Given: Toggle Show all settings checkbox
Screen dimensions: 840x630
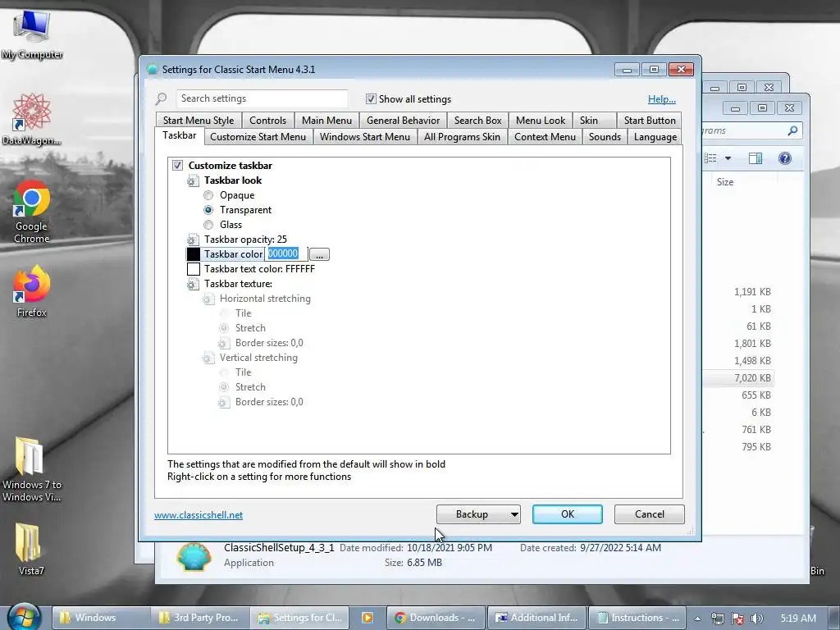Looking at the screenshot, I should tap(371, 98).
